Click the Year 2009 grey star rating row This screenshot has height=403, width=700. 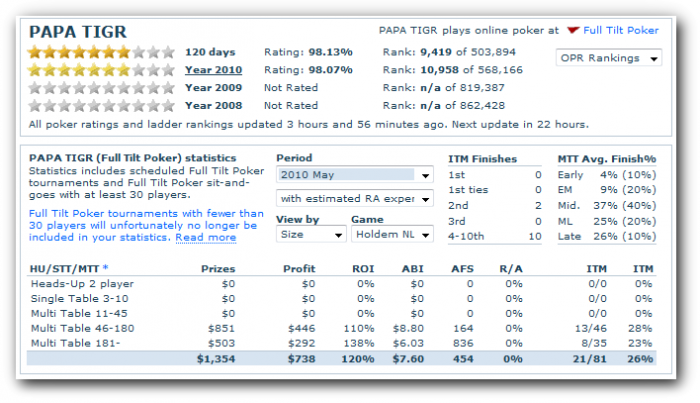pyautogui.click(x=101, y=88)
